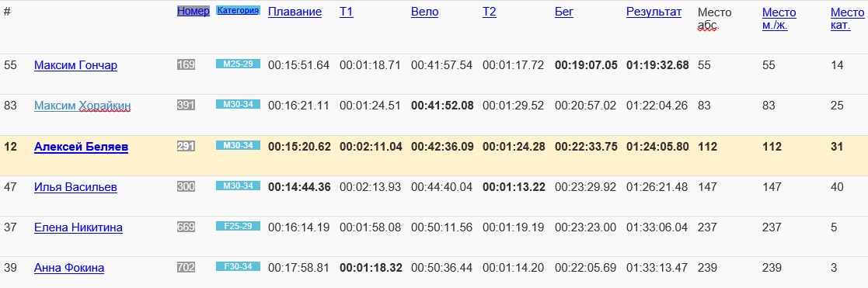Viewport: 868px width, 288px height.
Task: Click bib number 291 badge
Action: (186, 147)
